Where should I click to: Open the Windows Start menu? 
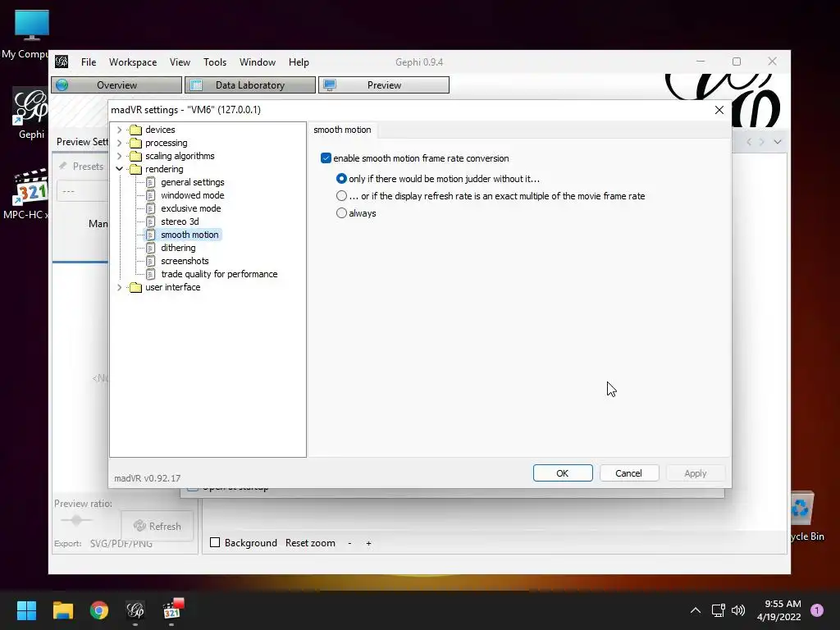tap(26, 610)
